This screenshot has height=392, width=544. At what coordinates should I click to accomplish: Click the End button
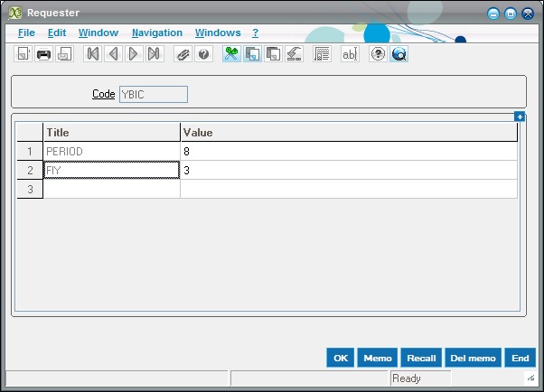click(521, 358)
